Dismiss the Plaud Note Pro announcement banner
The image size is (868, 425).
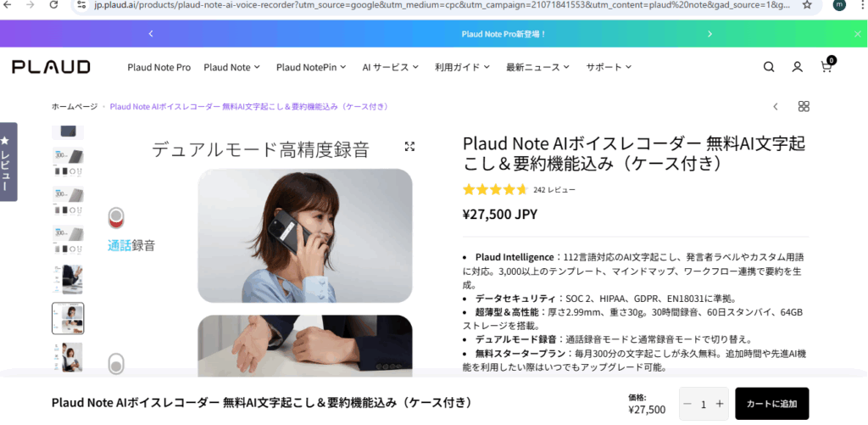tap(858, 34)
